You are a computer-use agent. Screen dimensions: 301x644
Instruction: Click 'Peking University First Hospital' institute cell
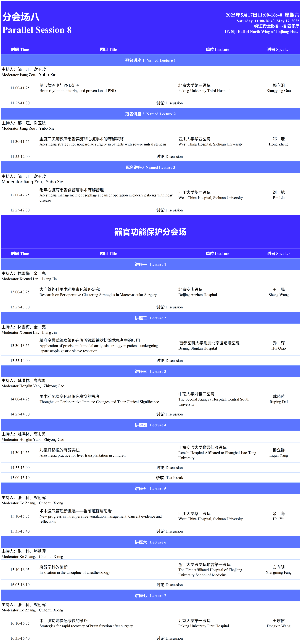217,623
